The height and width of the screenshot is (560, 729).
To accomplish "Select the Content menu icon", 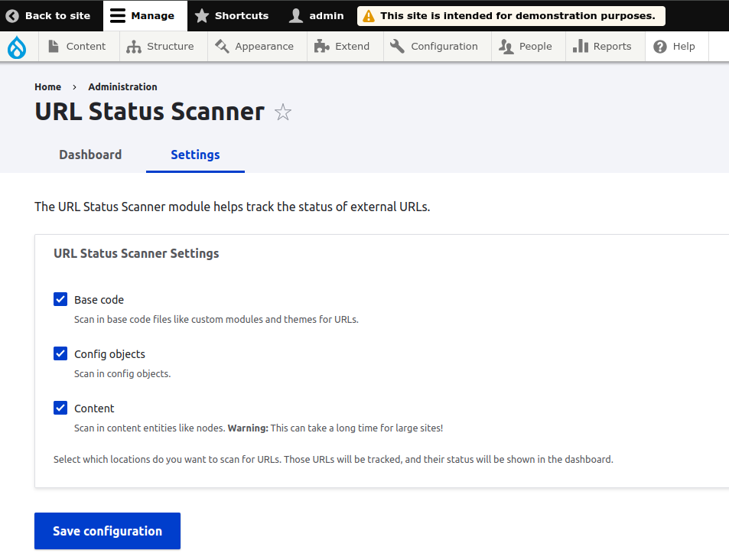I will pyautogui.click(x=54, y=46).
